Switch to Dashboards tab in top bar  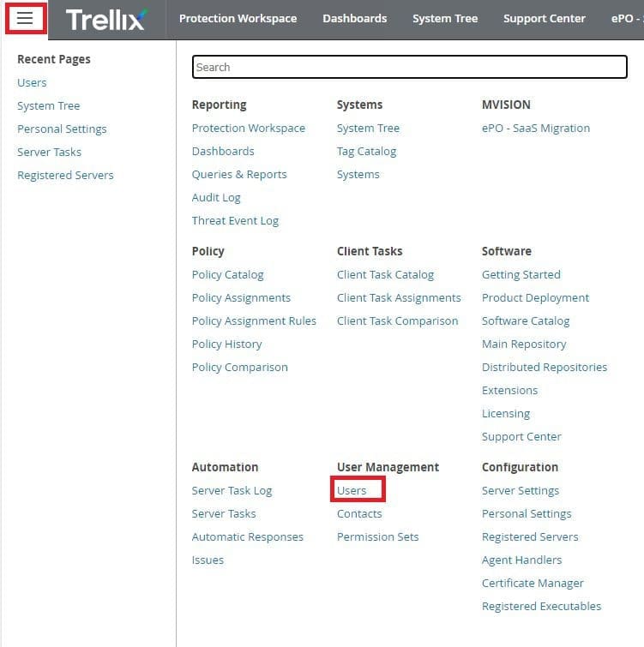pyautogui.click(x=354, y=18)
